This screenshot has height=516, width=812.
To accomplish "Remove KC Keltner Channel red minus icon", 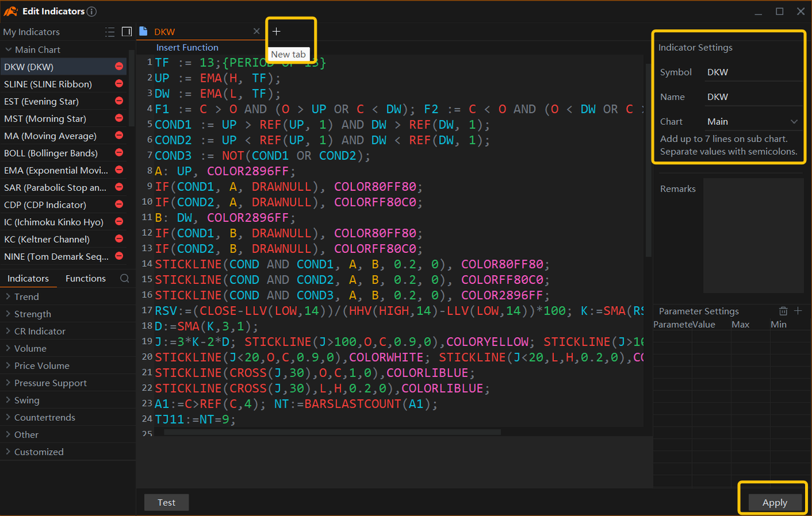I will click(x=119, y=239).
